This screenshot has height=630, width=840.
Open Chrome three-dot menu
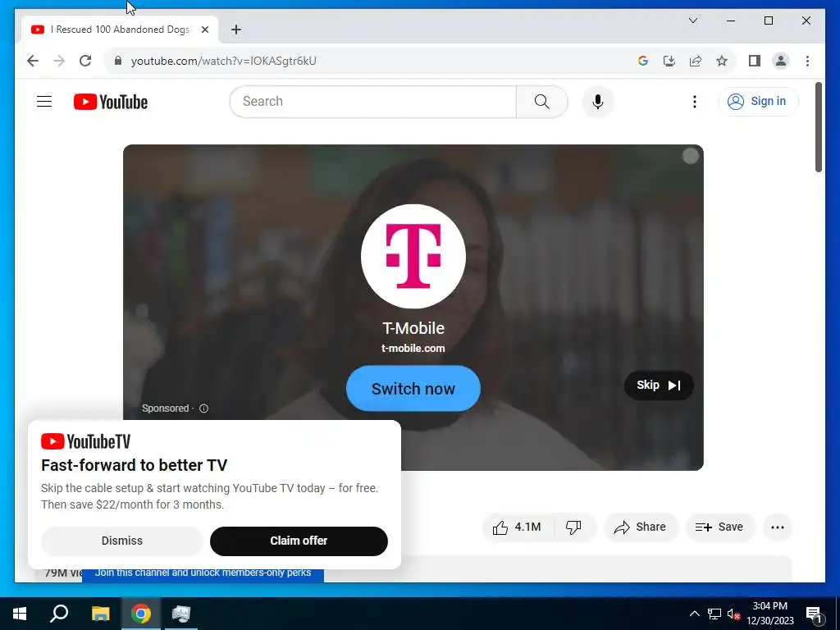point(807,61)
